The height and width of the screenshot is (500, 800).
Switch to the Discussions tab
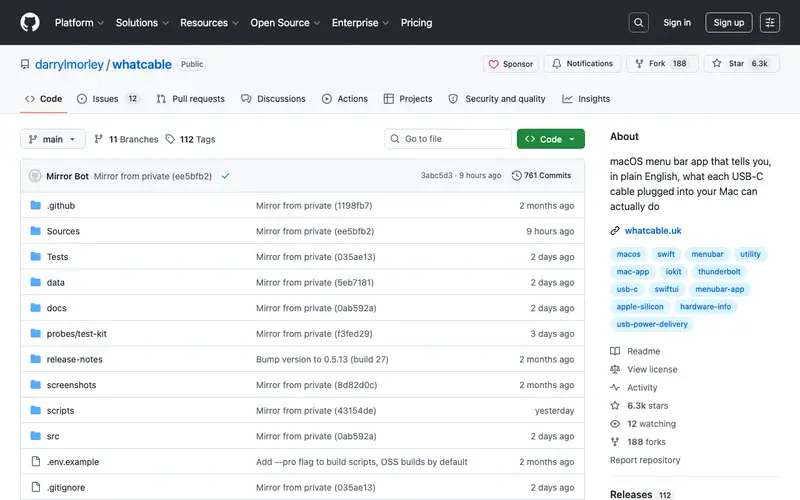273,99
